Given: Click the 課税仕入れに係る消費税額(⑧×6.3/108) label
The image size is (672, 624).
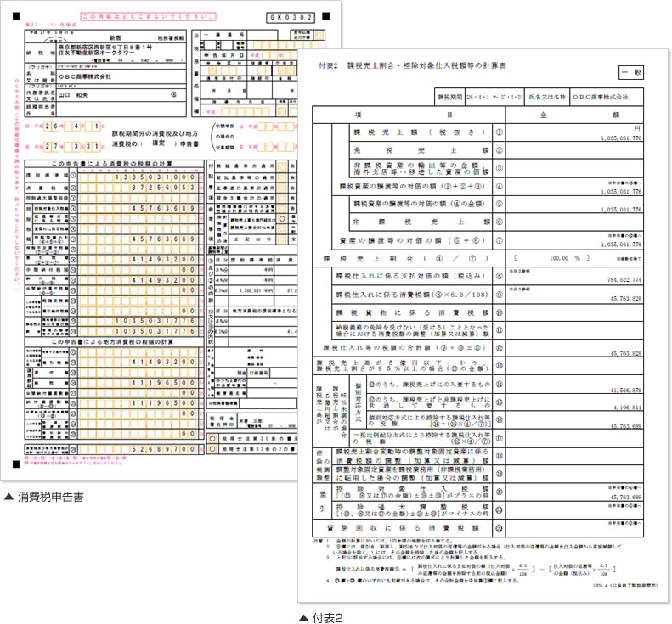Looking at the screenshot, I should pyautogui.click(x=412, y=295).
